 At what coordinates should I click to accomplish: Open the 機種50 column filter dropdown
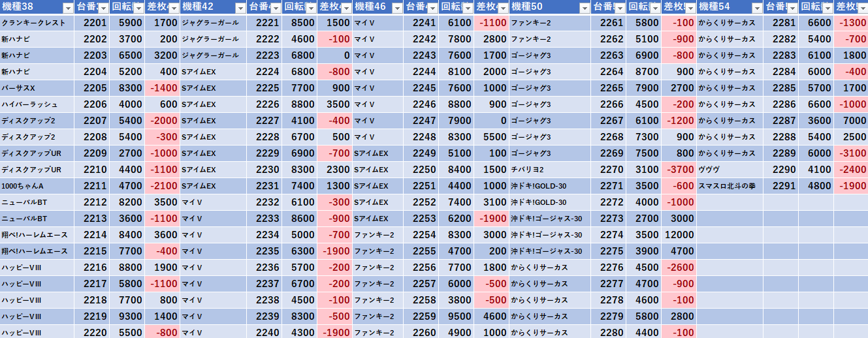pyautogui.click(x=585, y=8)
